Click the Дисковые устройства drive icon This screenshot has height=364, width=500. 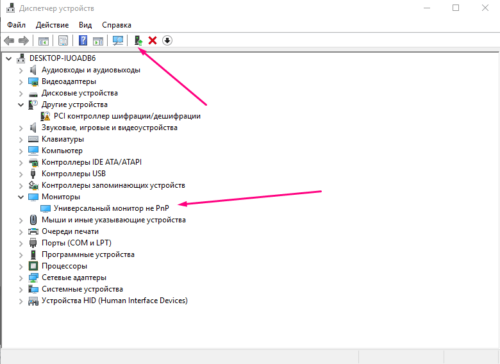(33, 94)
